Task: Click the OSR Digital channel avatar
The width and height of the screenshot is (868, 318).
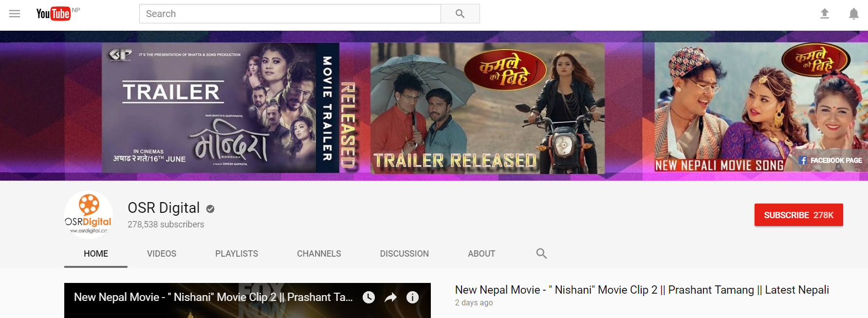Action: point(89,215)
